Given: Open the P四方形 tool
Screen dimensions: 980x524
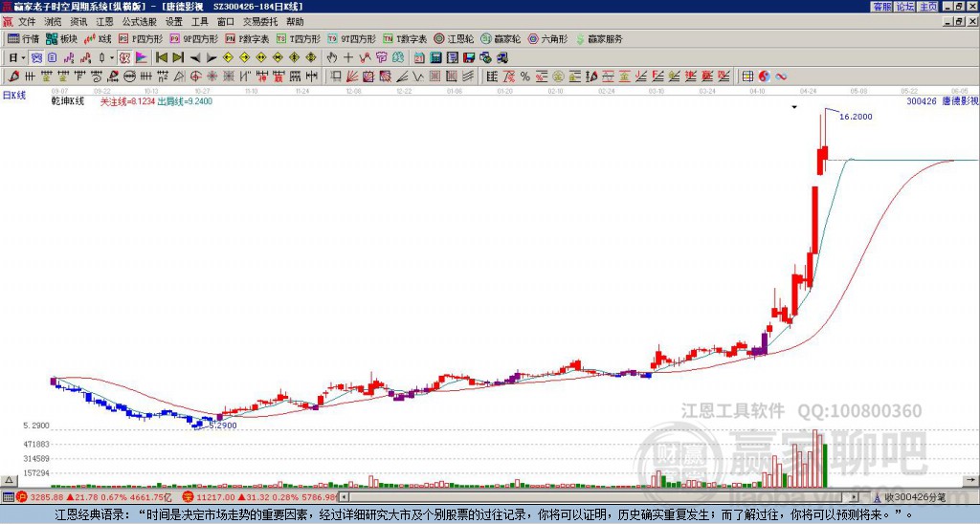Looking at the screenshot, I should point(141,38).
